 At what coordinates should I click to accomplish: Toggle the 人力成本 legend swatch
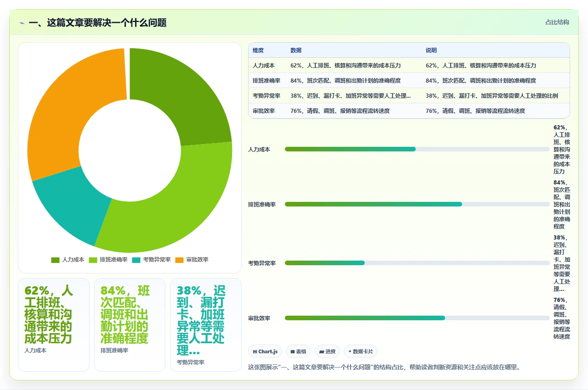(55, 260)
